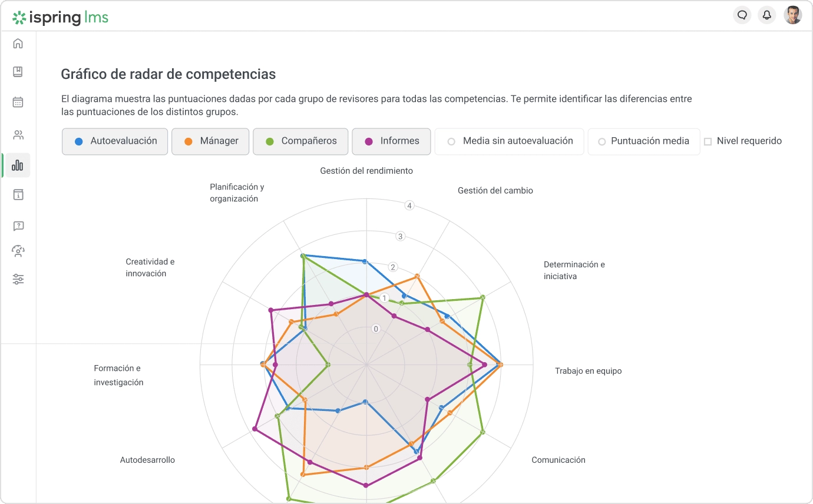
Task: Select Media sin autoevaluación option
Action: [x=509, y=141]
